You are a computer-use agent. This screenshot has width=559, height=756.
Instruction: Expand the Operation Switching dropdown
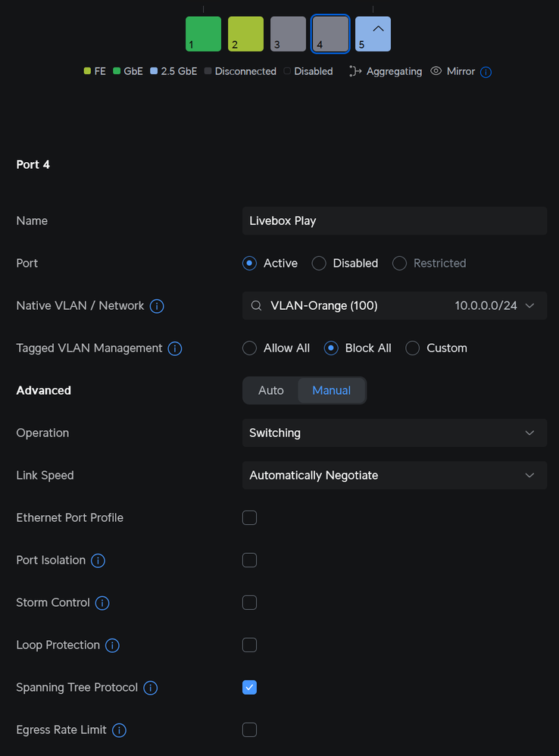click(394, 433)
